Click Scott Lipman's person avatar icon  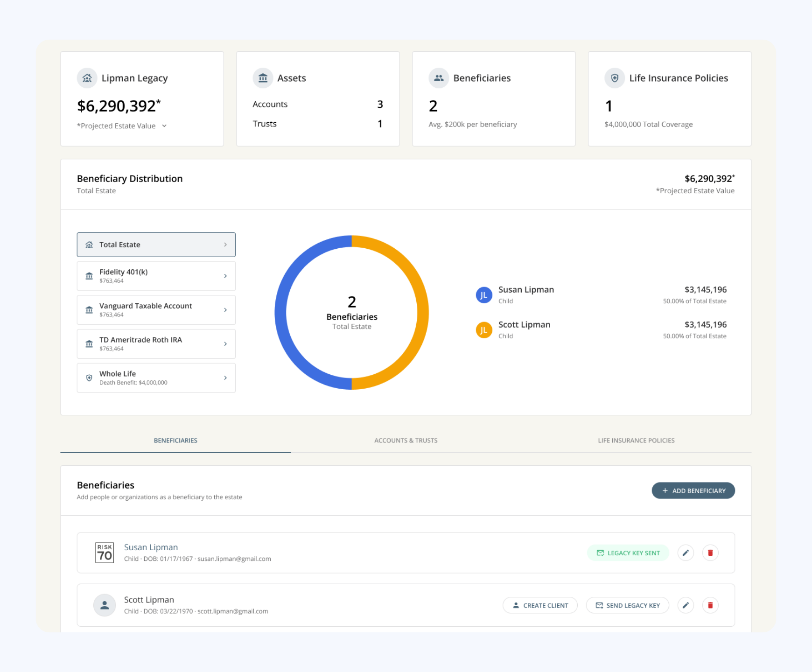tap(105, 605)
